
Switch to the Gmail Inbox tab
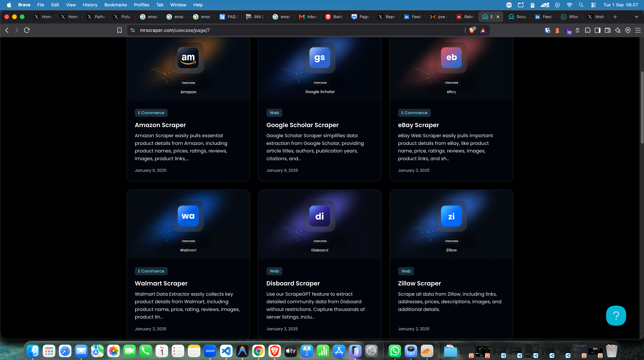tap(308, 17)
